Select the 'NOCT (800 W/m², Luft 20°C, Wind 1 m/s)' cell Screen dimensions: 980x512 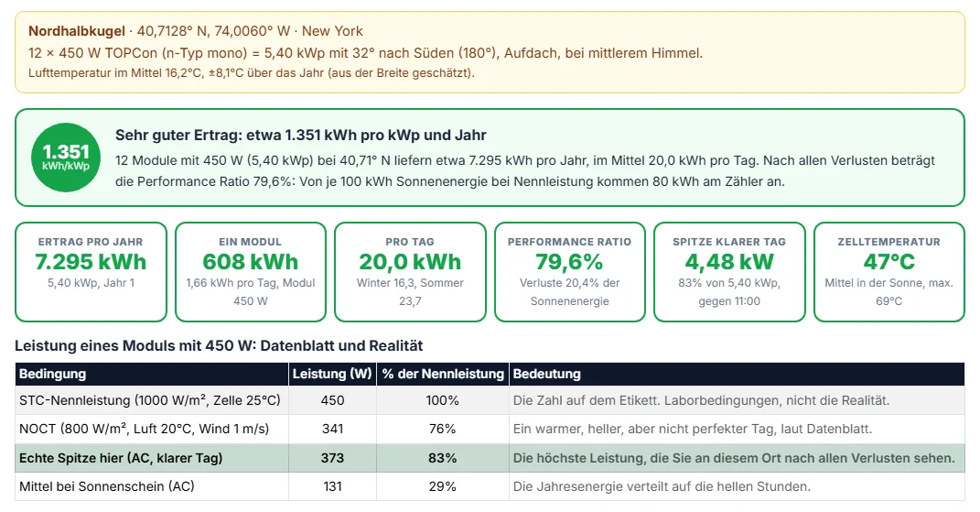pyautogui.click(x=152, y=429)
